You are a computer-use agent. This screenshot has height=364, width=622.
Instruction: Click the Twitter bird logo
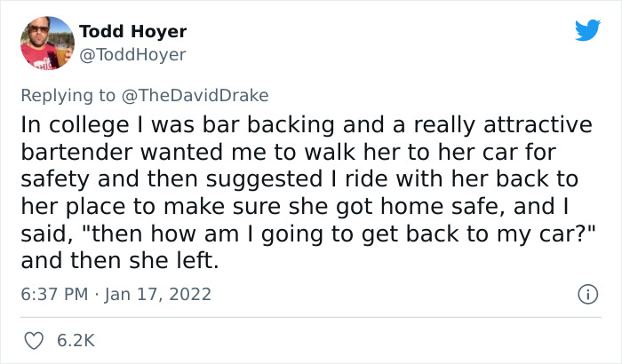587,30
